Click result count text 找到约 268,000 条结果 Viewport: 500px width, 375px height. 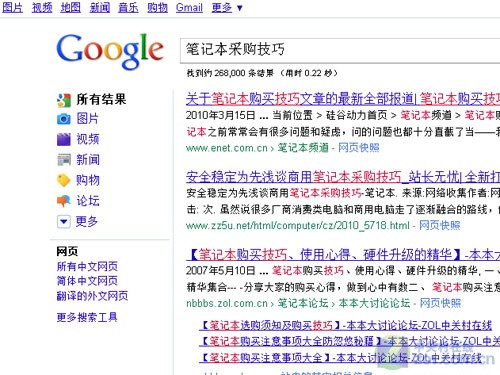click(230, 73)
